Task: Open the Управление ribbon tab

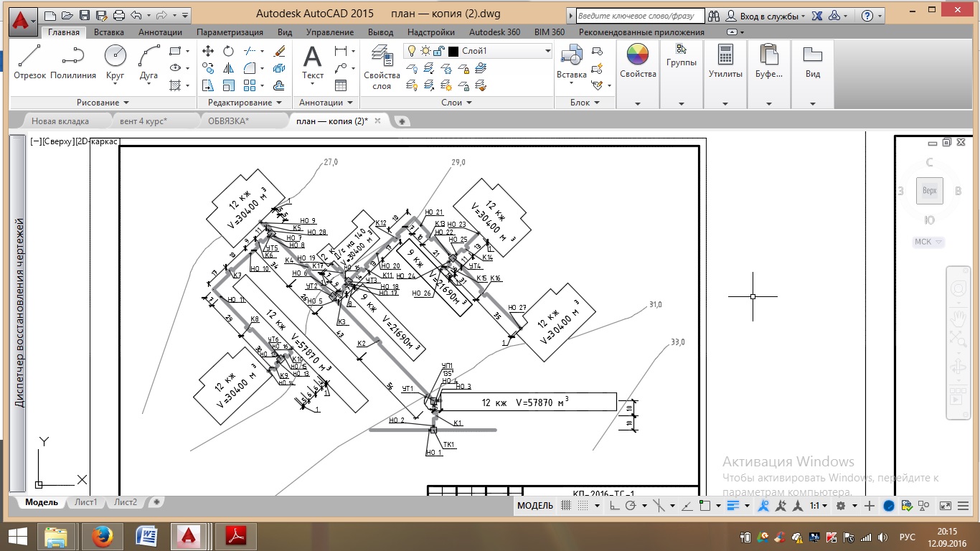Action: click(x=329, y=32)
